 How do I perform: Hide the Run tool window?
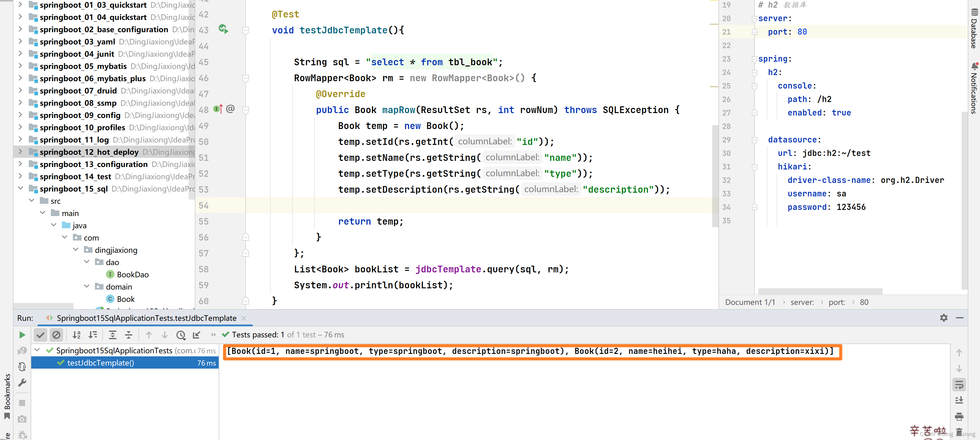960,318
